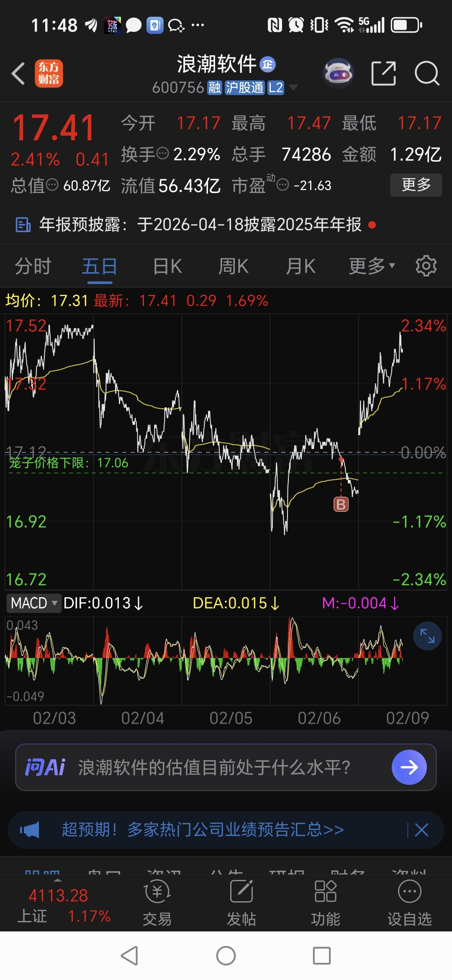Tap info icon beside 总值
The width and height of the screenshot is (452, 980).
[x=52, y=185]
